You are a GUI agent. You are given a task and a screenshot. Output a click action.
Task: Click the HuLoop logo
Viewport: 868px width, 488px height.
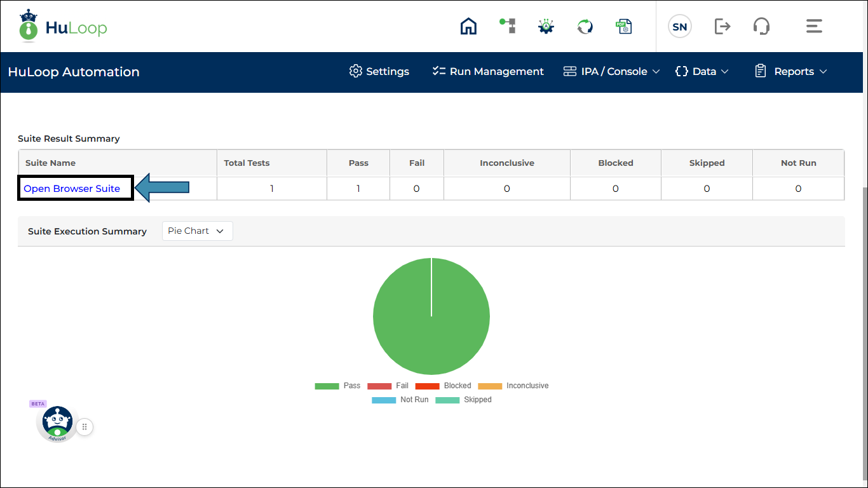point(63,26)
